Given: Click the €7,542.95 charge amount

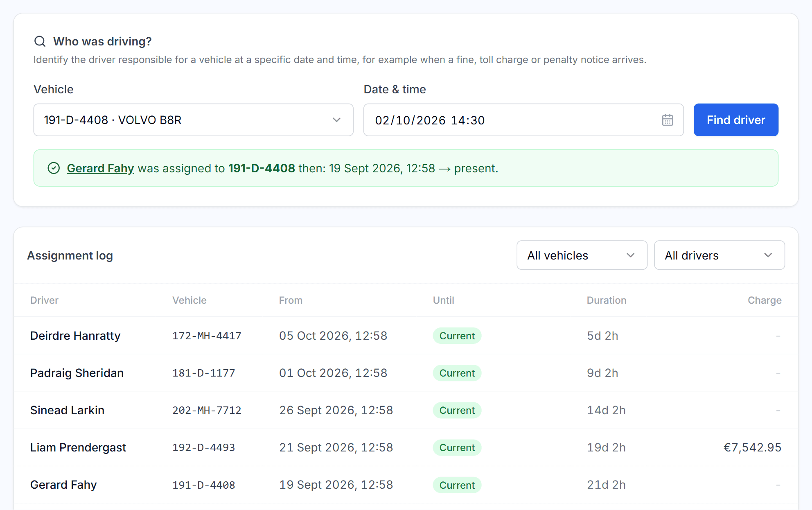Looking at the screenshot, I should [x=752, y=447].
